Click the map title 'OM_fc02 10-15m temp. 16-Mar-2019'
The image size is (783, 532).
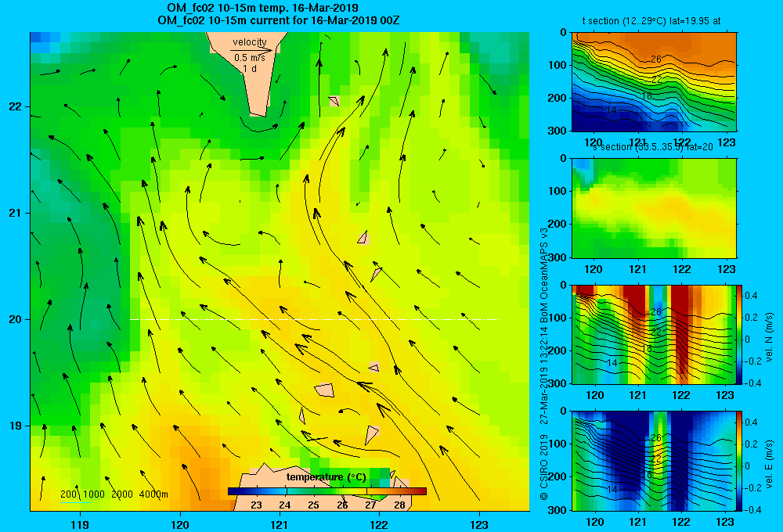point(262,8)
